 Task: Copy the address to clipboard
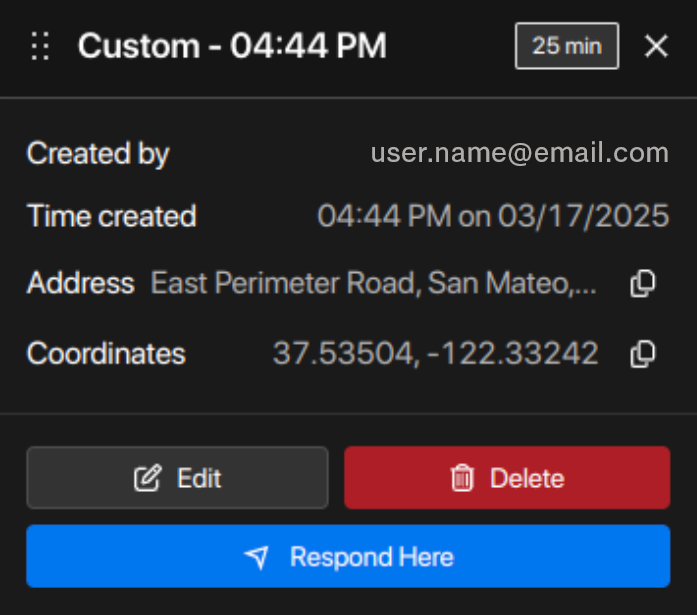643,284
